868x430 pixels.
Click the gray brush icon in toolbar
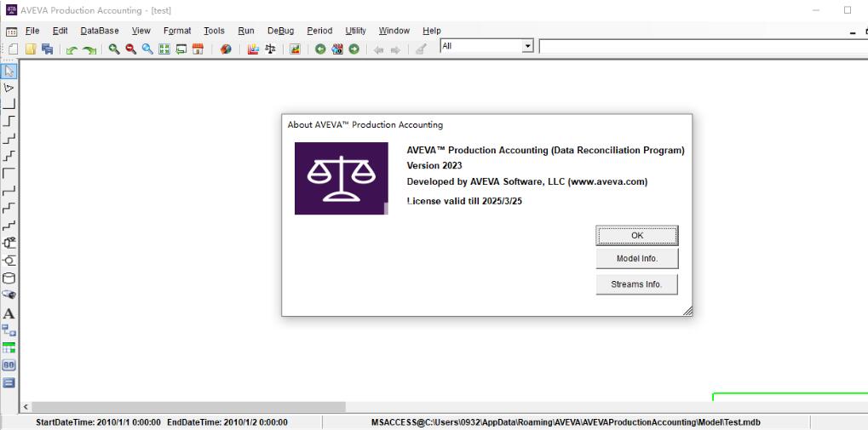point(421,49)
